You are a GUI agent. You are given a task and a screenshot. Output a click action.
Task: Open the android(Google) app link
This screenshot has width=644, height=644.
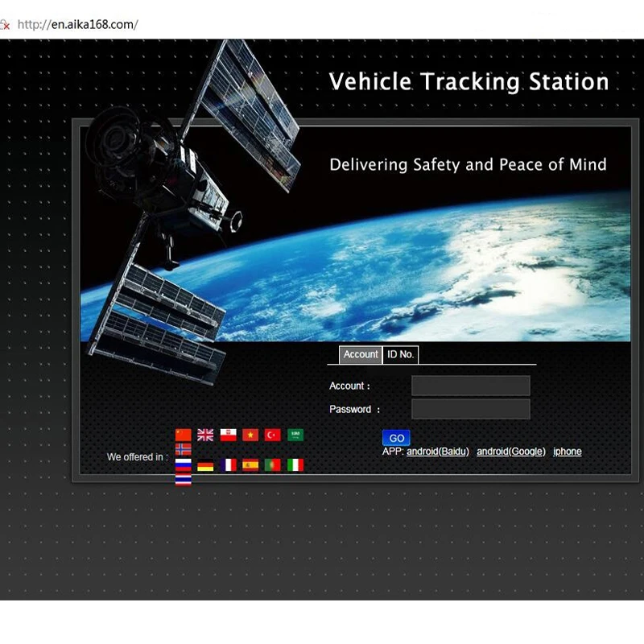tap(511, 452)
